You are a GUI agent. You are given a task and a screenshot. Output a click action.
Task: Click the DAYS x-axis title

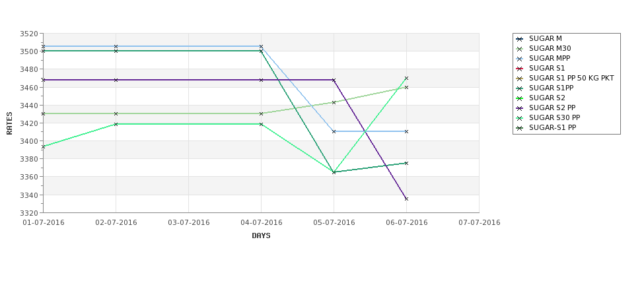[261, 236]
